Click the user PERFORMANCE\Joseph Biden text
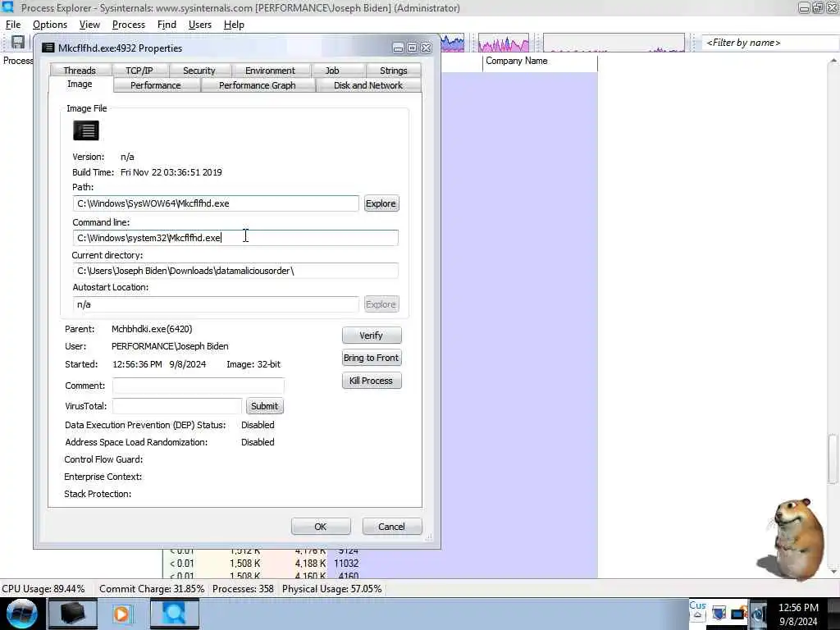 pos(170,347)
